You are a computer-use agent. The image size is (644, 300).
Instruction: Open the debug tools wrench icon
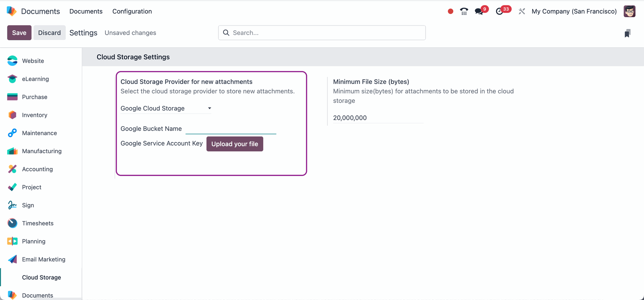[522, 11]
